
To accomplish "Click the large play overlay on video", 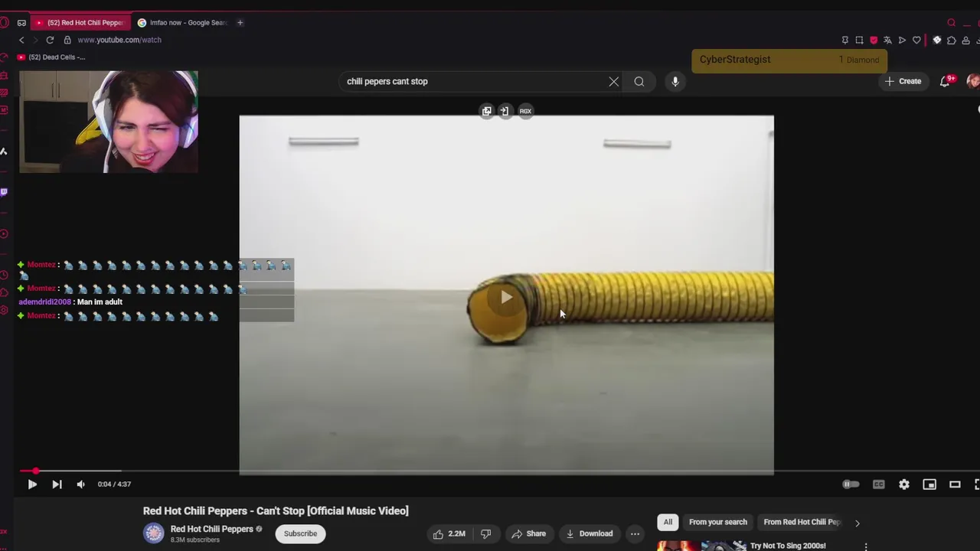I will tap(506, 298).
